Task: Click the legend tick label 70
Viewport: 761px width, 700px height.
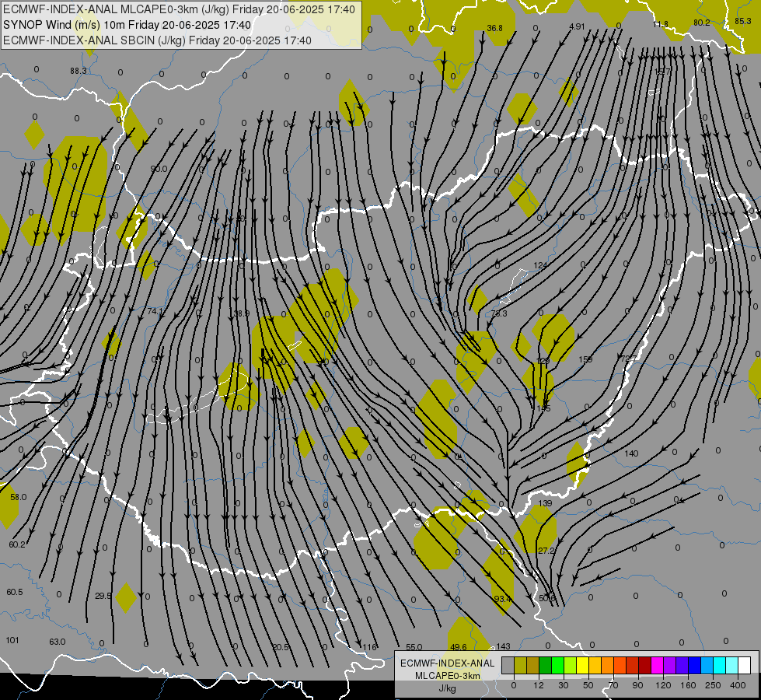Action: point(613,685)
